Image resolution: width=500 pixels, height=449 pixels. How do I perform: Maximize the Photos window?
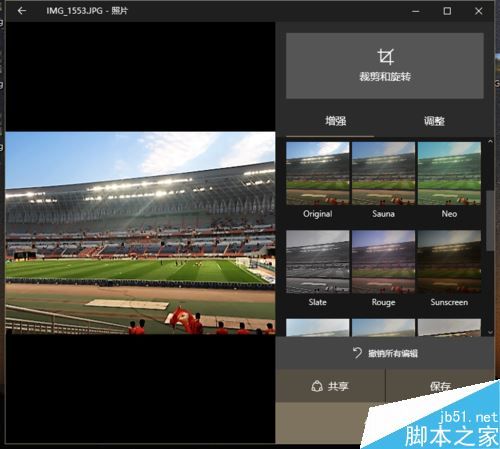(447, 11)
